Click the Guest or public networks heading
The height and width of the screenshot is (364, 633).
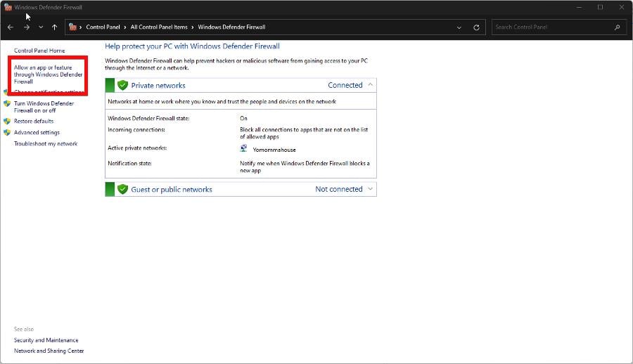(x=172, y=190)
